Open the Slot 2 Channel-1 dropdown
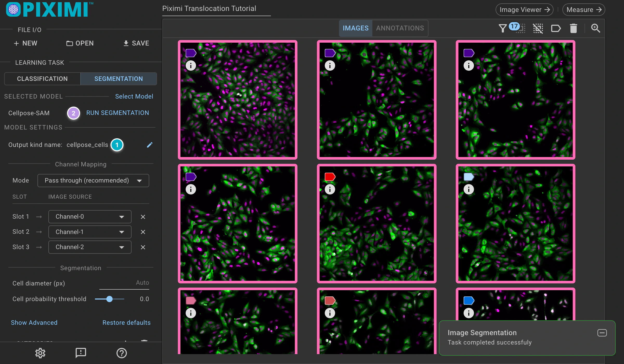 coord(90,232)
